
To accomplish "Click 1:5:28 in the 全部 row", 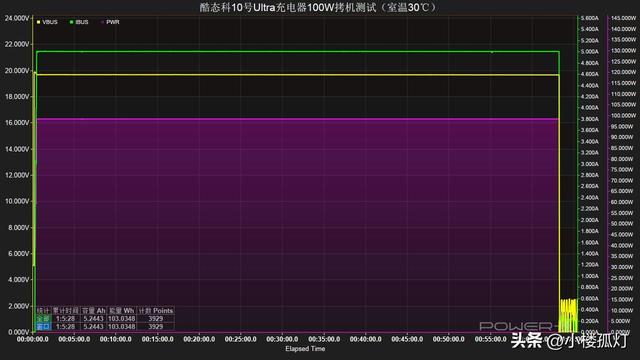I will point(65,318).
